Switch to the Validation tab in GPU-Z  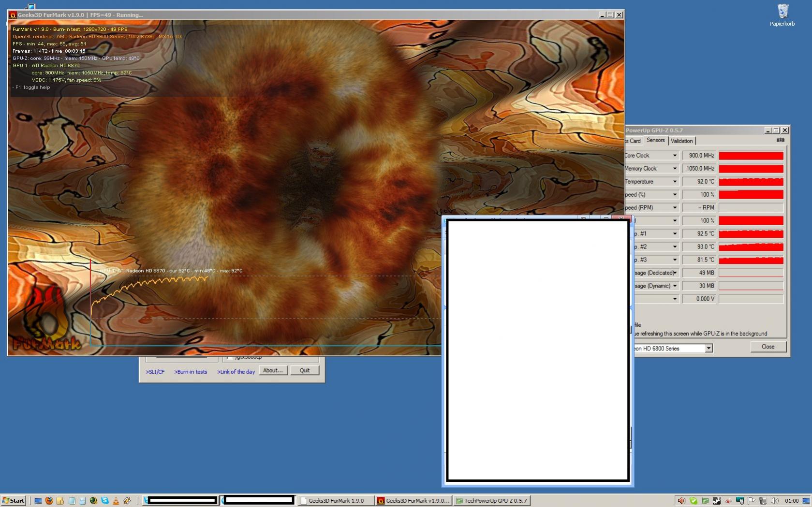[682, 141]
